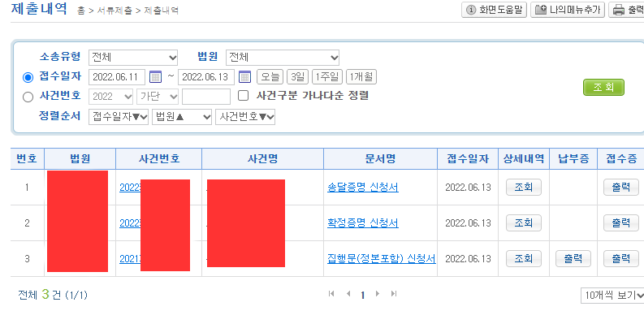Print 납부증 for 집행문(정본포함) 신청서 row

(x=573, y=258)
